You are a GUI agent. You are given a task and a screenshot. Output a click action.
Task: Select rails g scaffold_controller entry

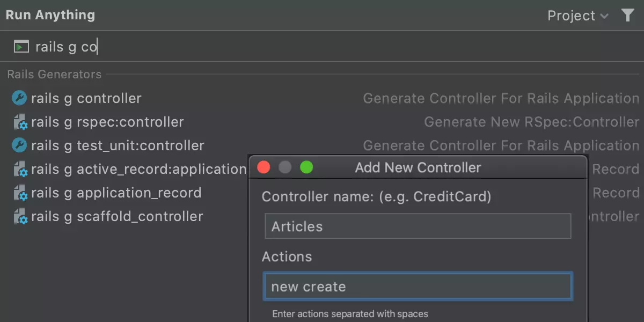(x=117, y=216)
